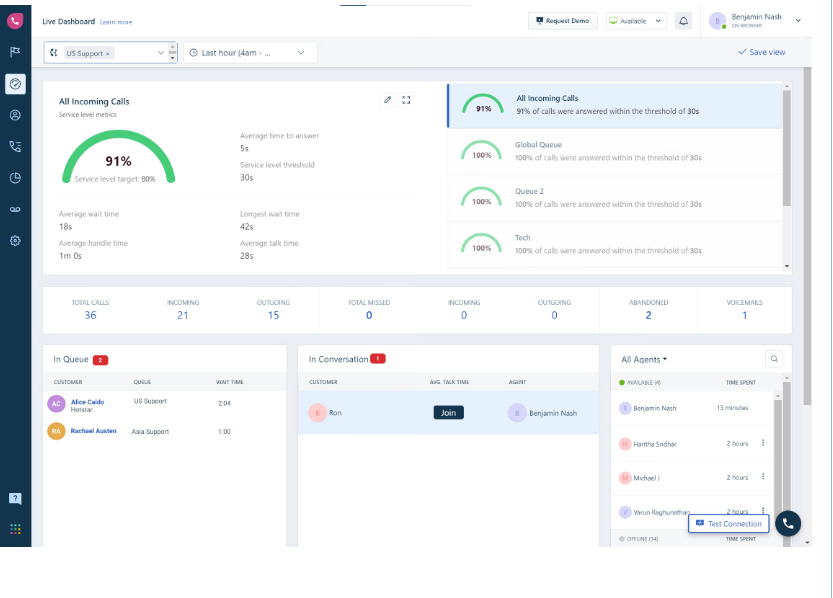Click the In Conversation count badge
The width and height of the screenshot is (833, 598).
(x=378, y=358)
